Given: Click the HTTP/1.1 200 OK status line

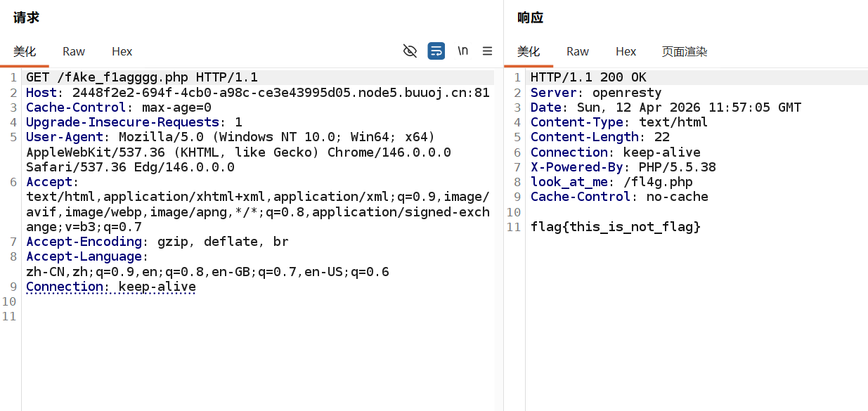Looking at the screenshot, I should point(588,77).
